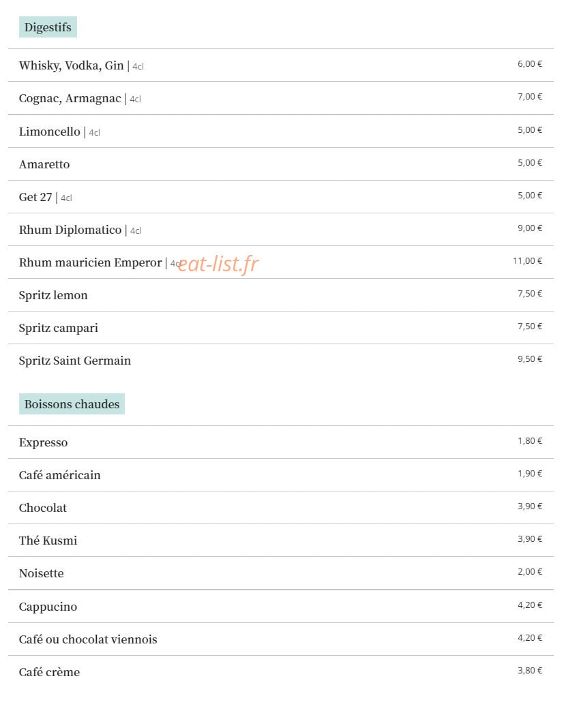Pick the Thé Kusmi item
The height and width of the screenshot is (728, 566).
(x=281, y=541)
